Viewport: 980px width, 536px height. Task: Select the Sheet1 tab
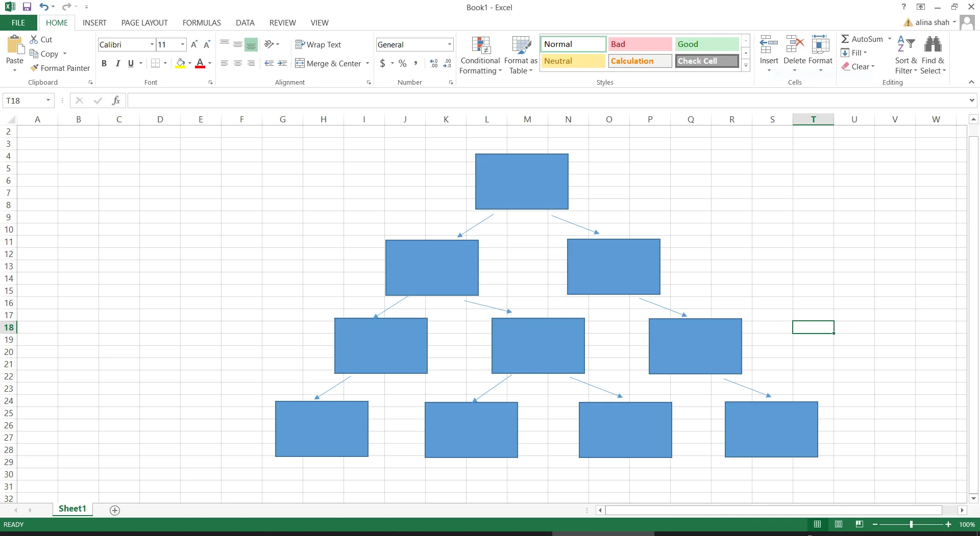[x=72, y=508]
